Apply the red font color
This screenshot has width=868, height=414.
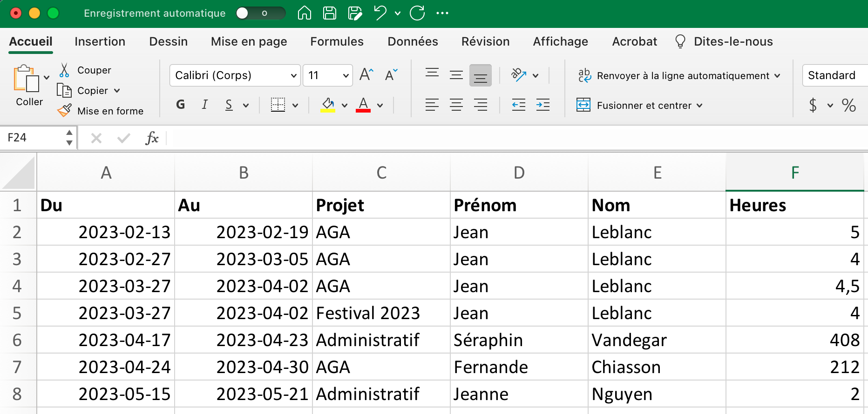tap(363, 105)
